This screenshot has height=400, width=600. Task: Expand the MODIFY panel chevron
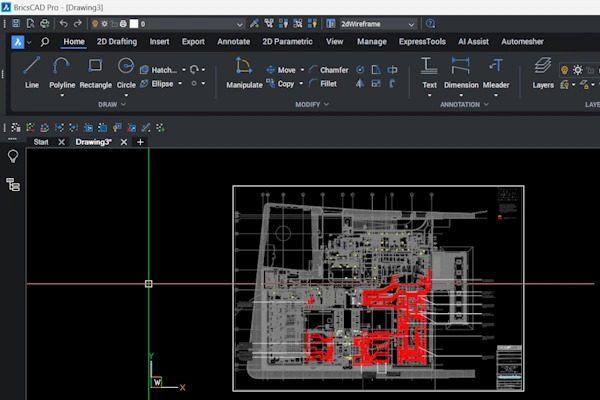(x=326, y=104)
